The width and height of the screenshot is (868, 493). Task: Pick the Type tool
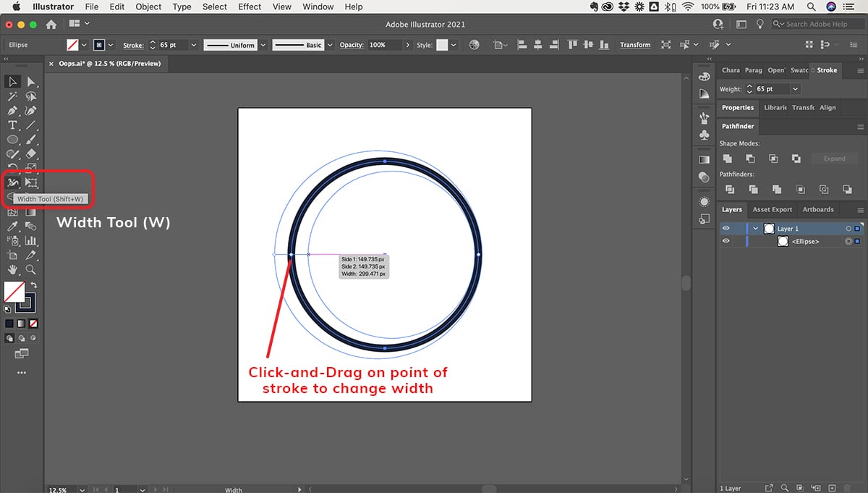13,125
